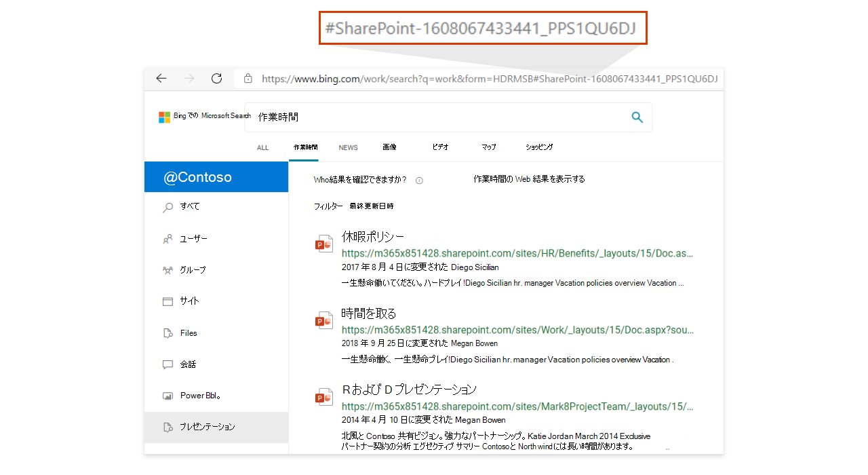The height and width of the screenshot is (475, 868).
Task: Open the 時間を取る result title
Action: (x=369, y=313)
